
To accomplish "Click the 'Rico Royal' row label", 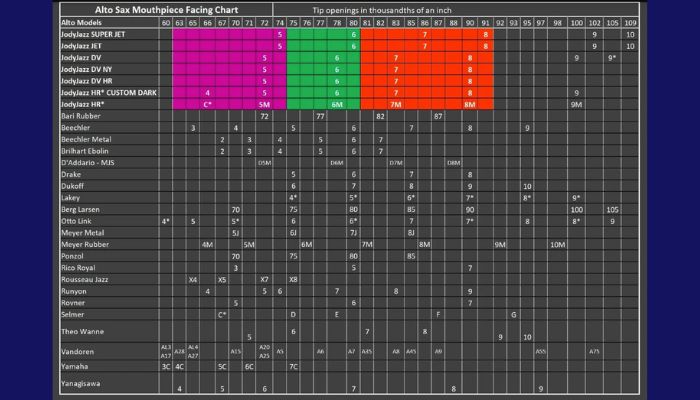I will tap(78, 268).
